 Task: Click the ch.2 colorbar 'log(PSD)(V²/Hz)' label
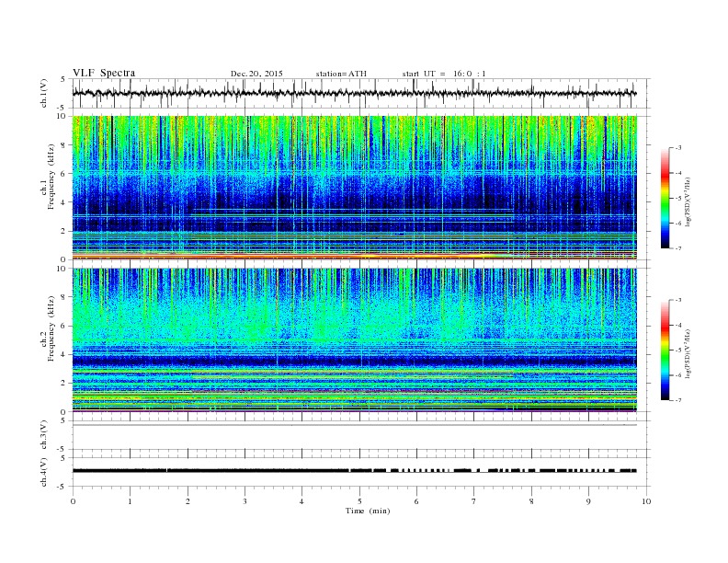[688, 353]
